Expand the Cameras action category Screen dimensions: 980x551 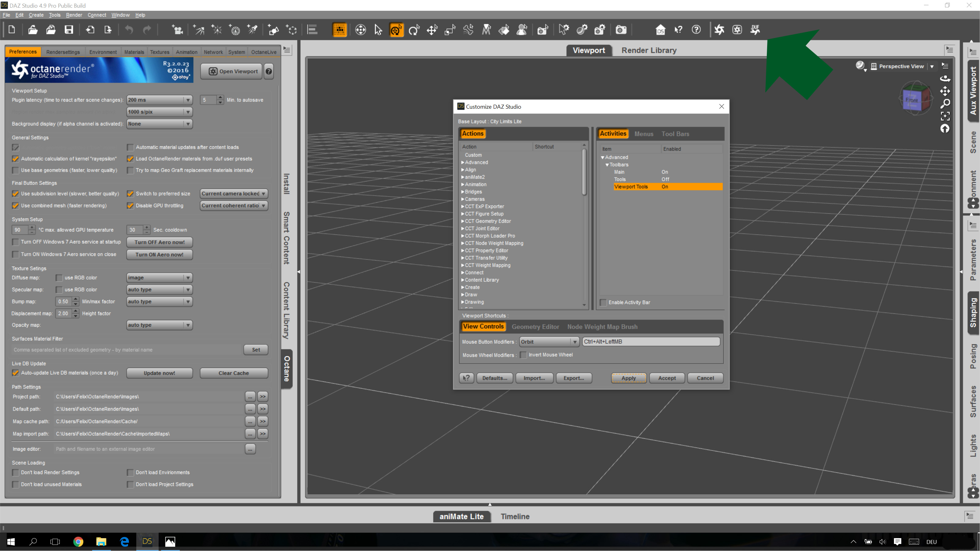tap(463, 199)
